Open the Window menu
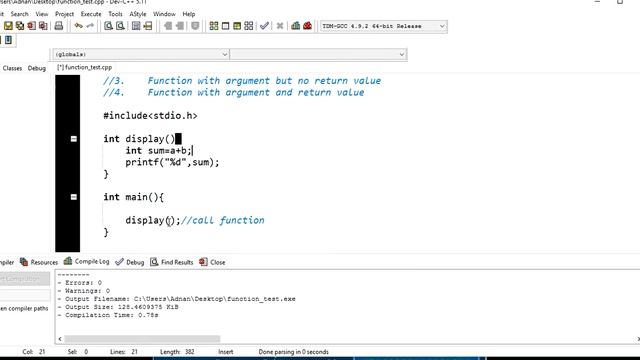 (164, 14)
